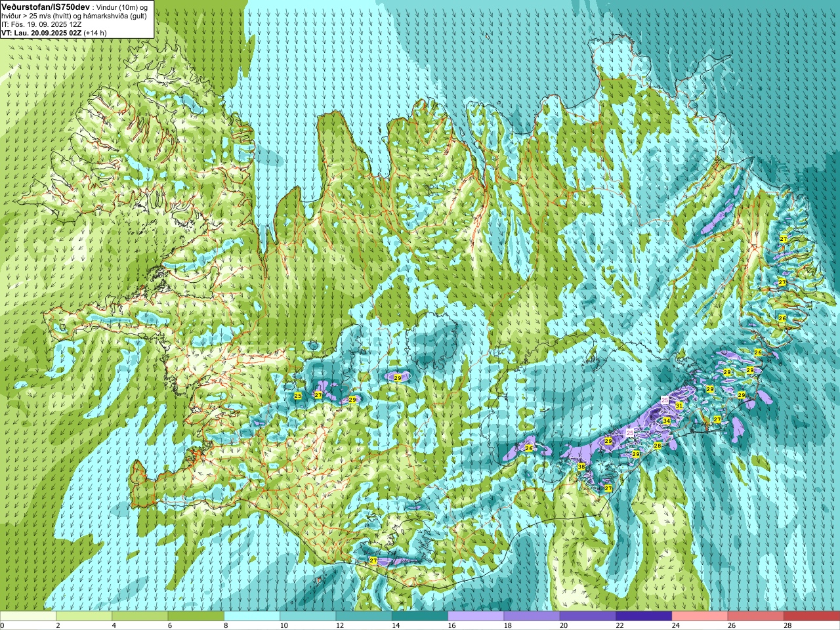This screenshot has height=630, width=840.
Task: Pick the 22–24 m/s dark indigo scale color
Action: (x=644, y=616)
